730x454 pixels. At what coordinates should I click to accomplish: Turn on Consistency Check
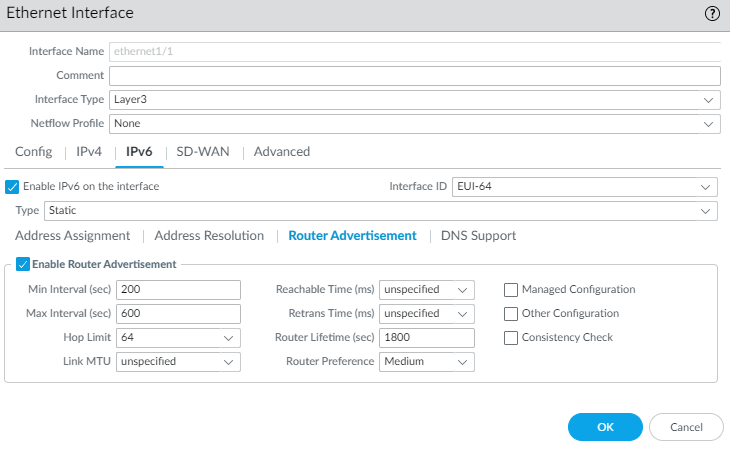coord(511,337)
